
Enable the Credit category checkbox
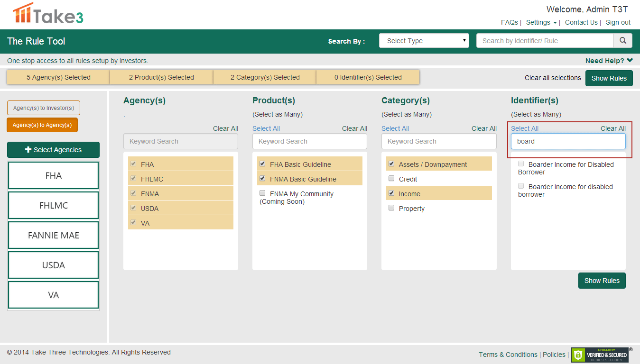coord(391,179)
